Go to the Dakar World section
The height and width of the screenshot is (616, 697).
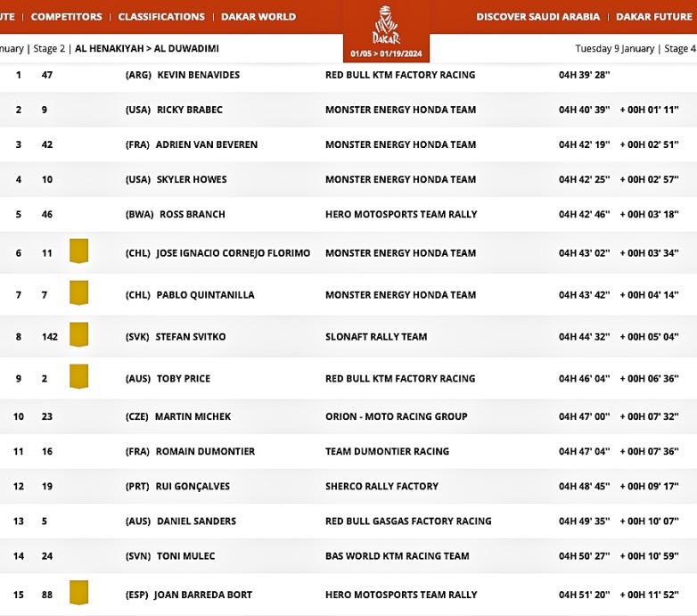pyautogui.click(x=258, y=17)
